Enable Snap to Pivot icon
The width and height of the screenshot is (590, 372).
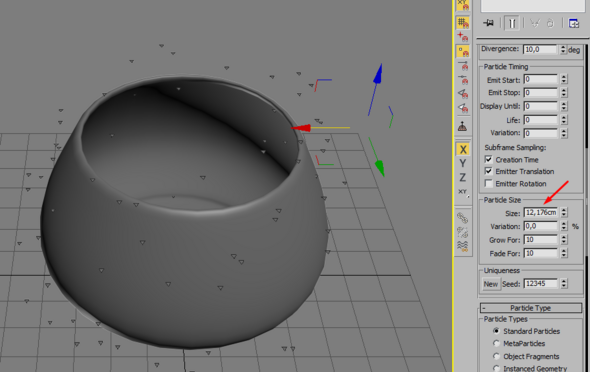pos(463,37)
